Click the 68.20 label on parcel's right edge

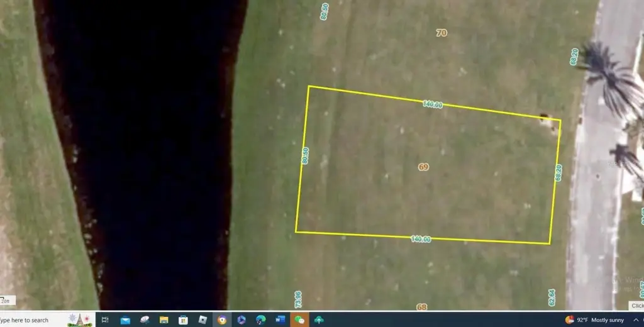pyautogui.click(x=558, y=173)
